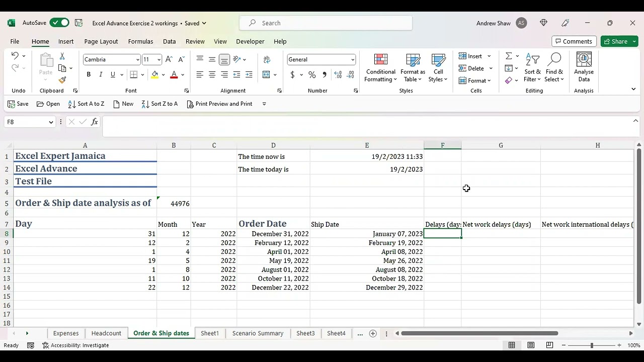Open Cell Styles gallery
Viewport: 644px width, 362px height.
click(x=438, y=68)
